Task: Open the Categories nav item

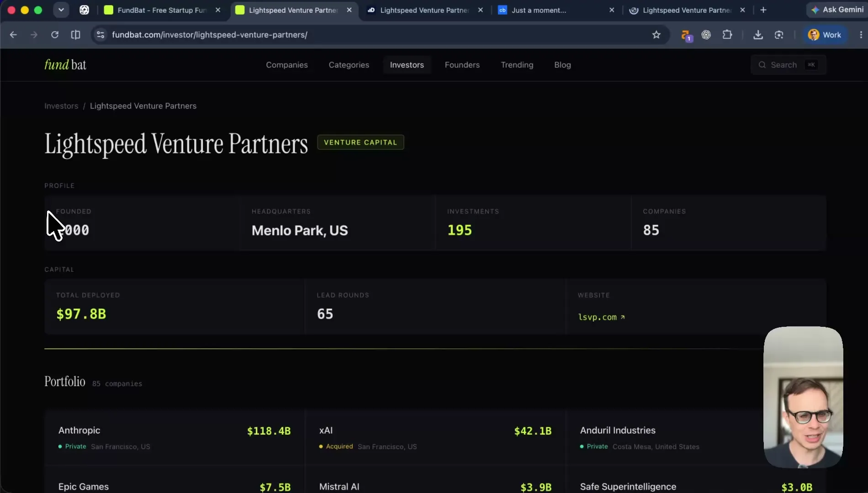Action: pyautogui.click(x=349, y=65)
